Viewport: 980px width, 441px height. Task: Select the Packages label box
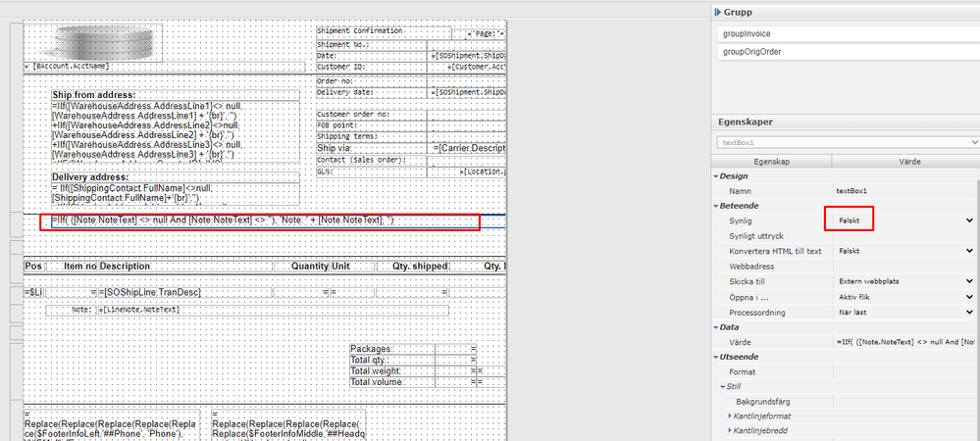(391, 349)
